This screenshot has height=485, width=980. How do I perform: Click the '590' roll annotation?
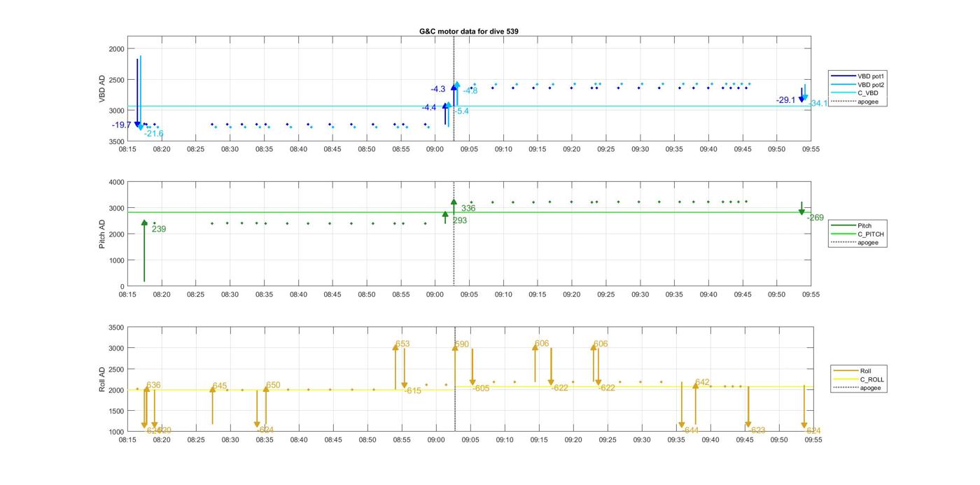[x=462, y=344]
